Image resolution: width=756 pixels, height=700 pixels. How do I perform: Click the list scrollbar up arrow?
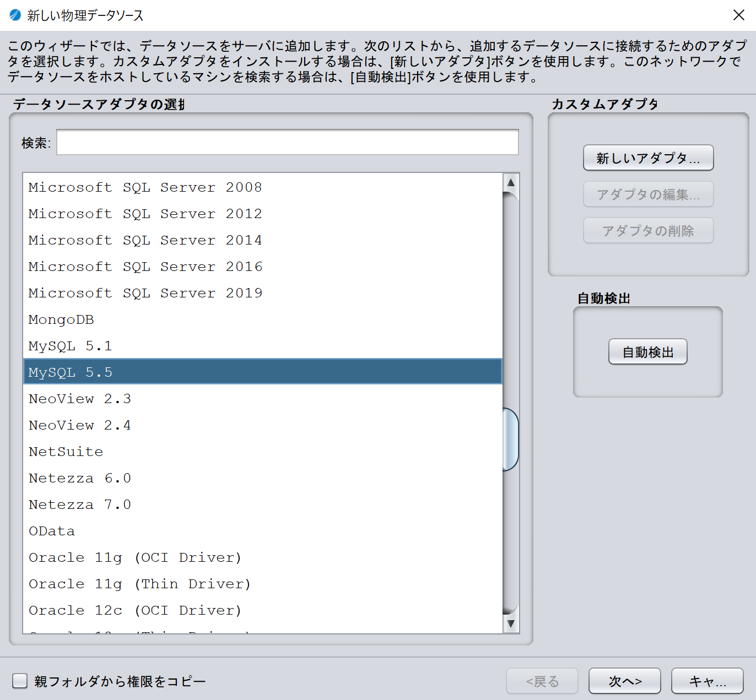[511, 182]
